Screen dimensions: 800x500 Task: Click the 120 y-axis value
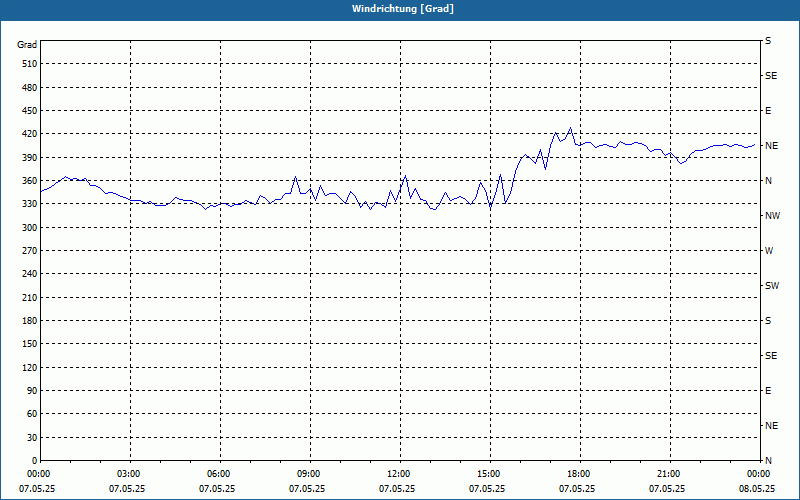click(30, 367)
